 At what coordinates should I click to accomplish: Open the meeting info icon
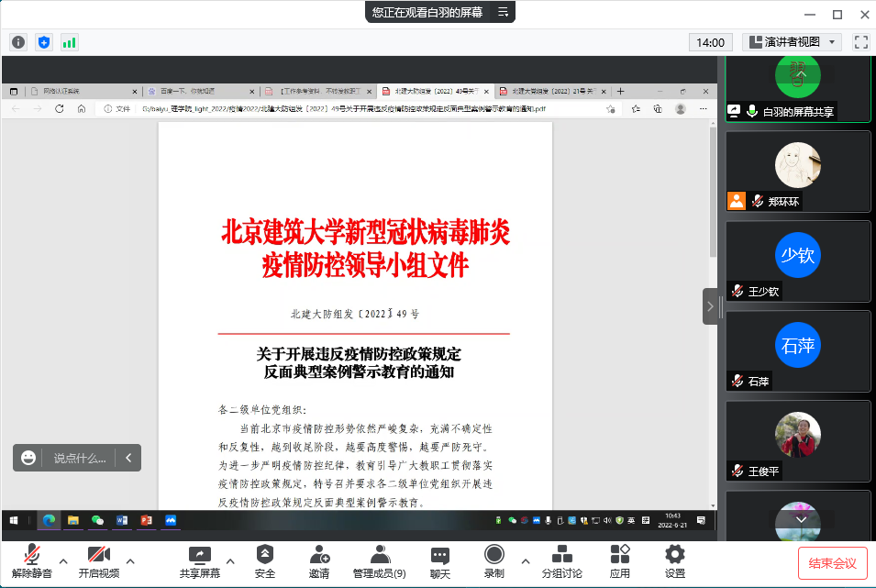point(18,42)
